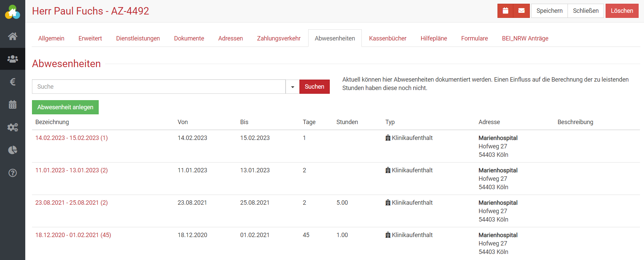Screen dimensions: 644x260
Task: Switch to the Hilfepläne tab
Action: [x=434, y=38]
